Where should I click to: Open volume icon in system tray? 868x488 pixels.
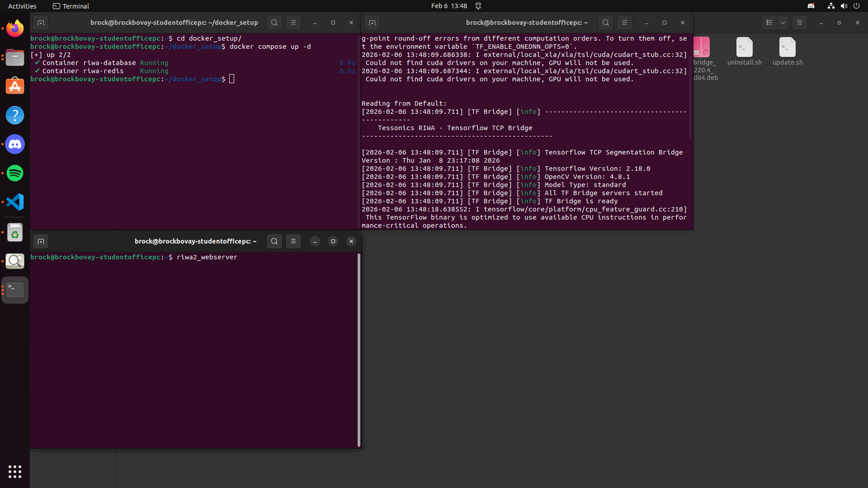(x=844, y=6)
